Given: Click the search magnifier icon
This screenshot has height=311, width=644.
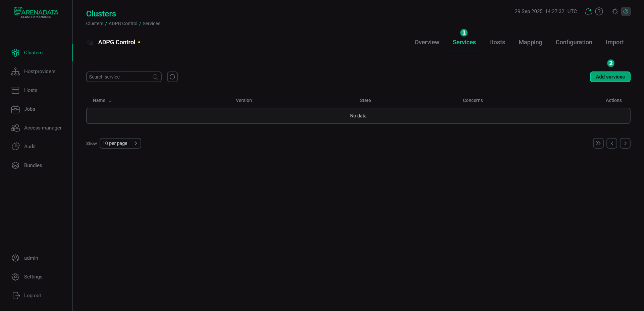Looking at the screenshot, I should tap(155, 77).
